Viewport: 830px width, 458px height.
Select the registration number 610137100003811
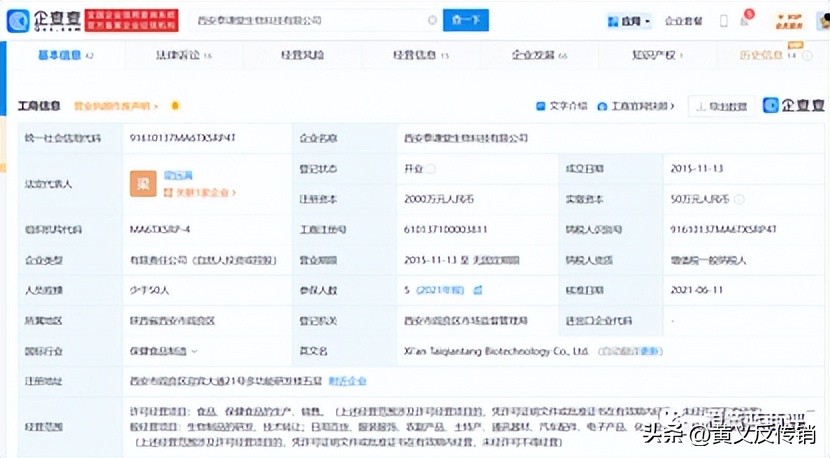coord(446,230)
